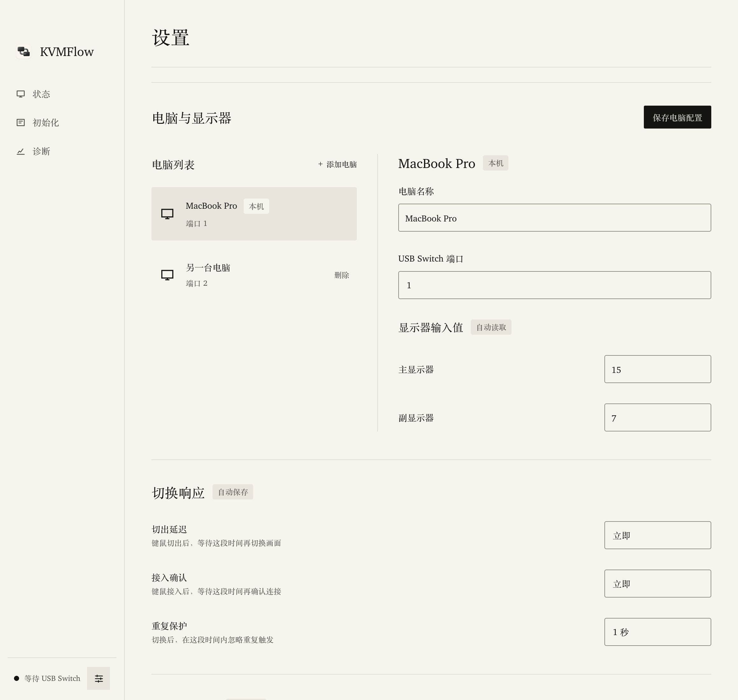Go to the 初始化 page
This screenshot has height=700, width=738.
point(45,122)
